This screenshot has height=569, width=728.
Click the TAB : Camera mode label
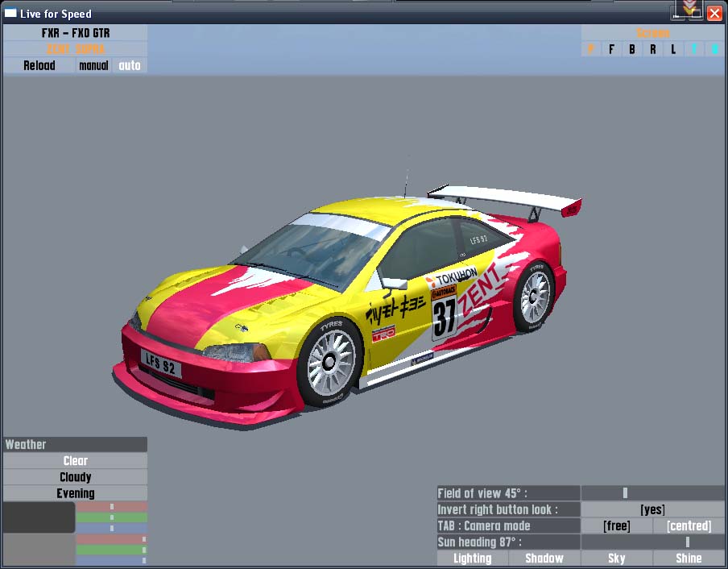click(508, 525)
